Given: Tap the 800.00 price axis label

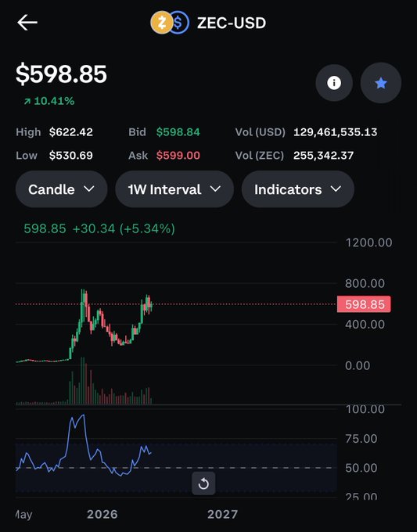Looking at the screenshot, I should (x=365, y=283).
